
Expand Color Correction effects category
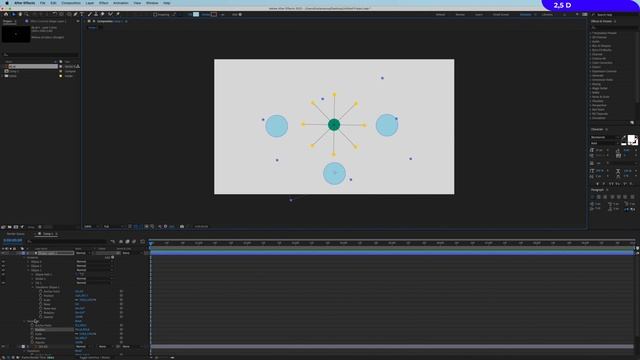click(x=591, y=63)
